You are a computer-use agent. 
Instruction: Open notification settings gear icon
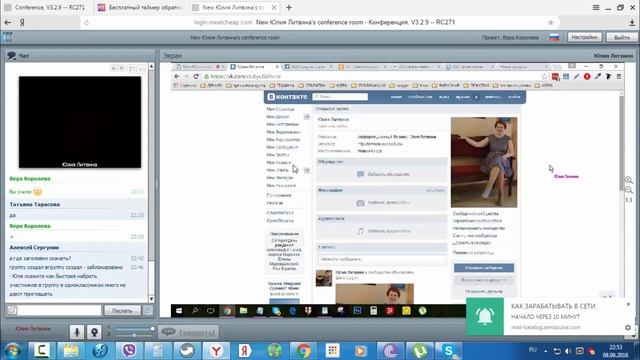coord(628,327)
